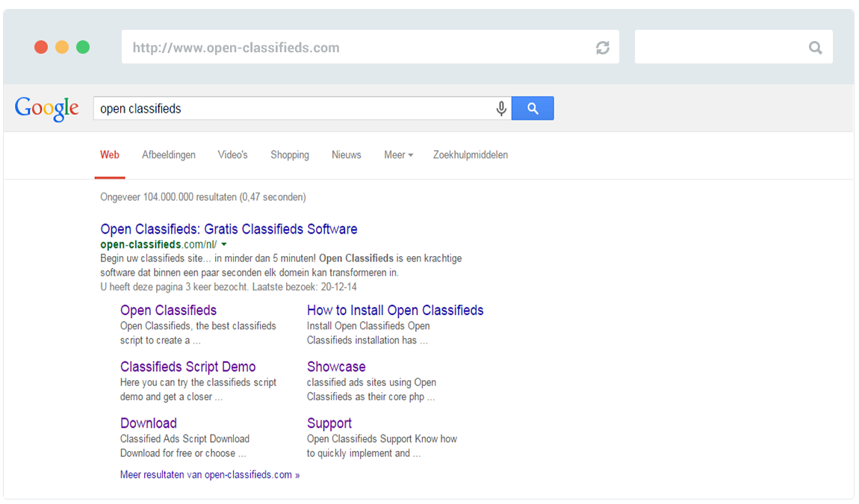Focus the browser address bar
The image size is (859, 504).
click(x=370, y=47)
